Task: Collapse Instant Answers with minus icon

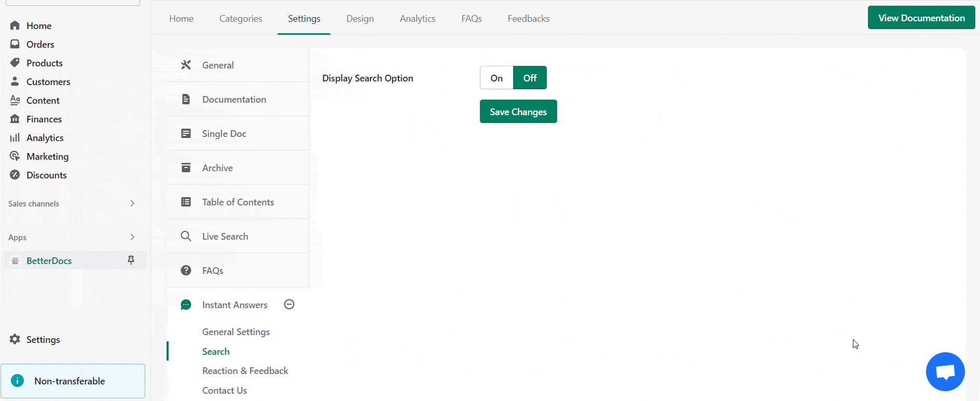Action: pos(289,305)
